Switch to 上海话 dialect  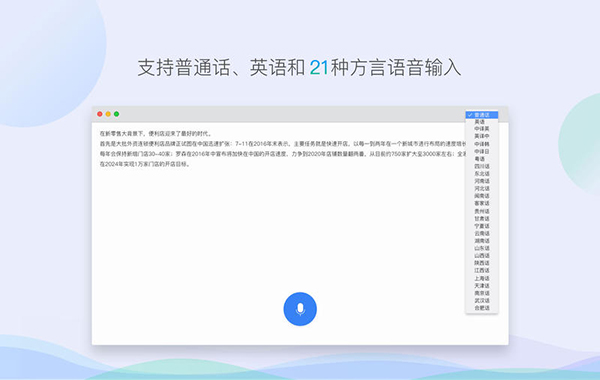(x=482, y=278)
